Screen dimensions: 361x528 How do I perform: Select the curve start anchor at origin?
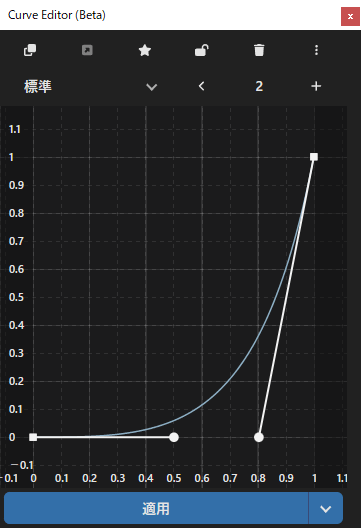[x=33, y=437]
